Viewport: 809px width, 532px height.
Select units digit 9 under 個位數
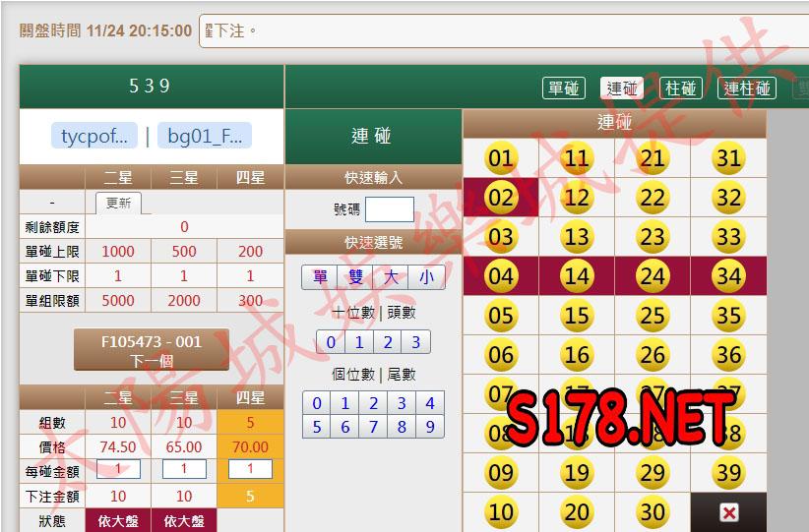[430, 427]
